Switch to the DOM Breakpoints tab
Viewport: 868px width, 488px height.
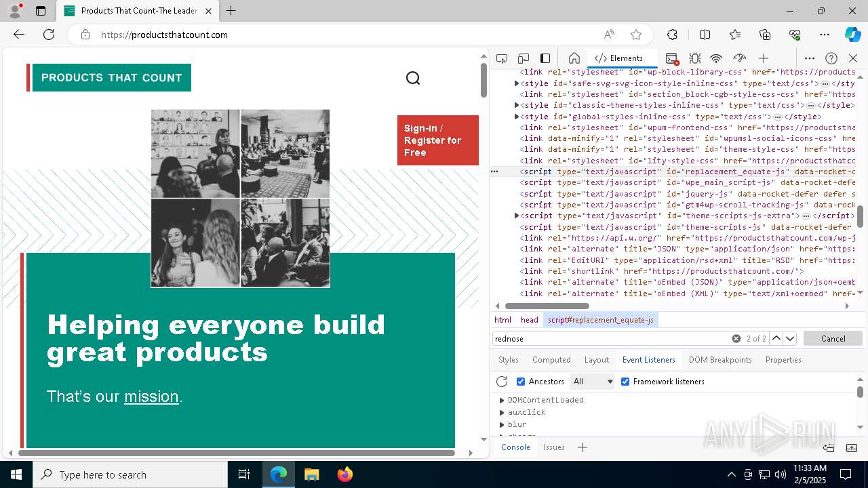[x=720, y=360]
